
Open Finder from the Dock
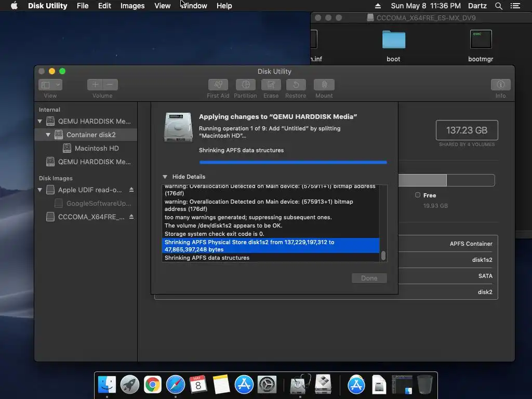107,385
